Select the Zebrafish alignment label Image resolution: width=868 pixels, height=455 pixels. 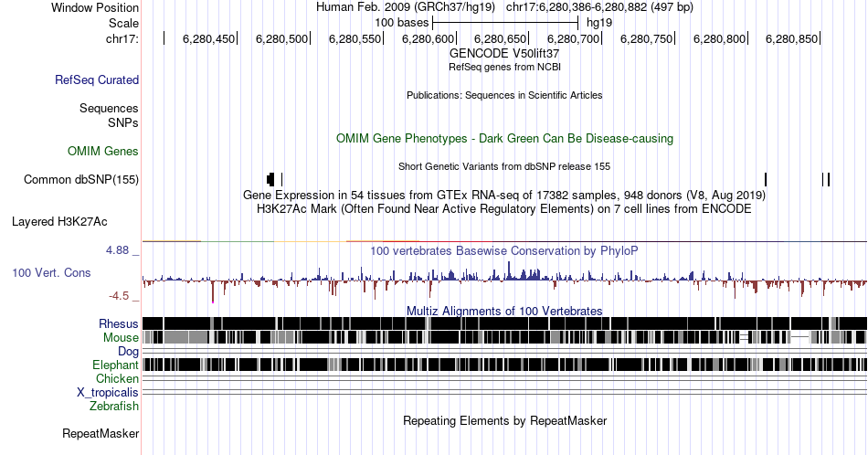tap(114, 406)
